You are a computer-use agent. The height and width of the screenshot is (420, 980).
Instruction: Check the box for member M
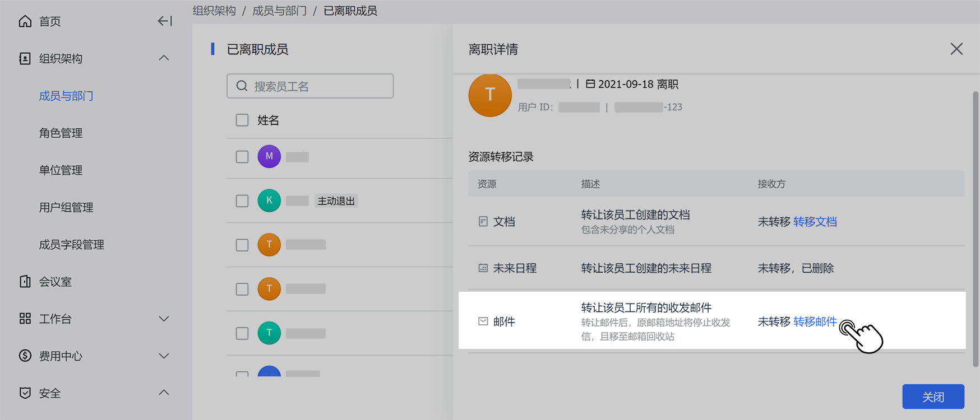coord(242,156)
